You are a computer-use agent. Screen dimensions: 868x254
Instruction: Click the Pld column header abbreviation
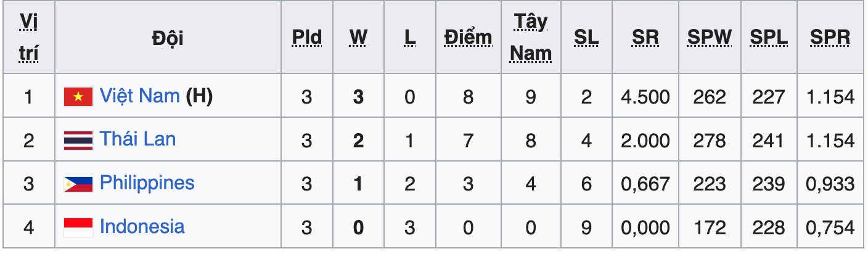(x=307, y=38)
